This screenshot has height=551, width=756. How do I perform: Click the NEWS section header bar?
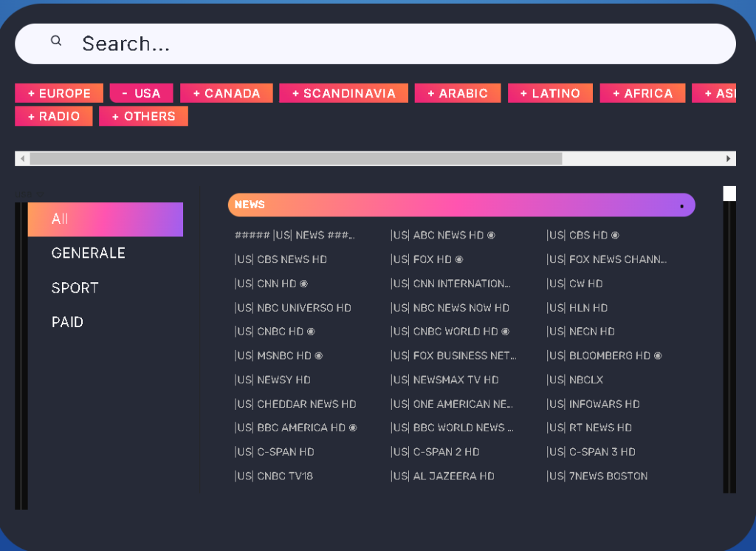461,205
